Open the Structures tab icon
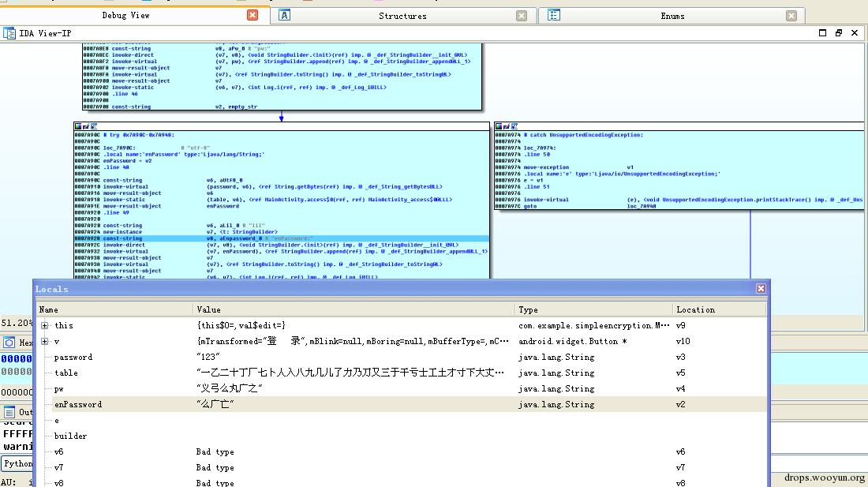The width and height of the screenshot is (868, 487). click(284, 15)
